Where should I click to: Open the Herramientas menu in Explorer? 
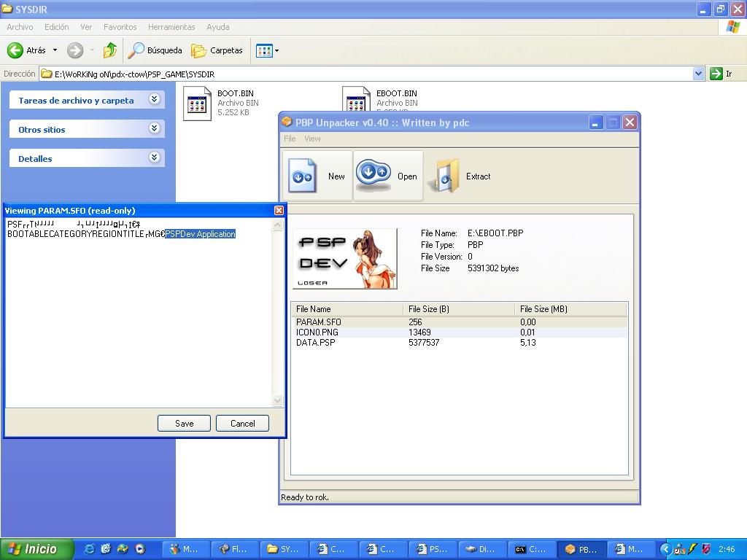(171, 27)
